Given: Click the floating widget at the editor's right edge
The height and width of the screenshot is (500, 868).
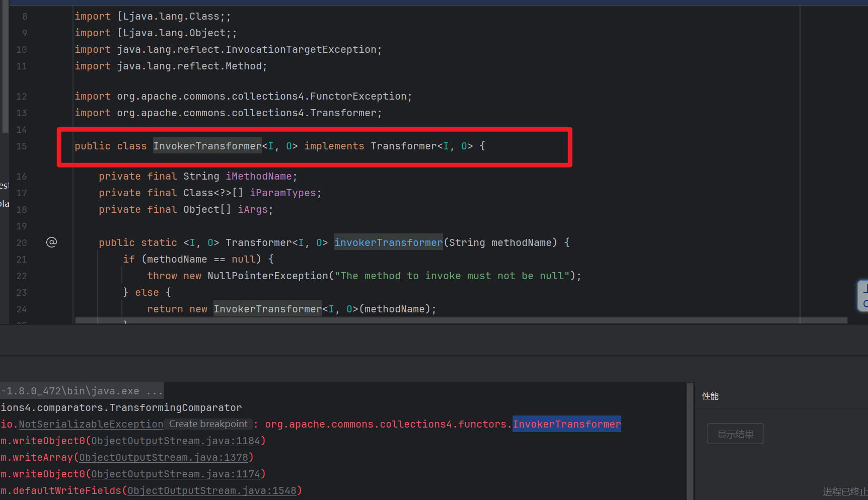Looking at the screenshot, I should pyautogui.click(x=863, y=296).
